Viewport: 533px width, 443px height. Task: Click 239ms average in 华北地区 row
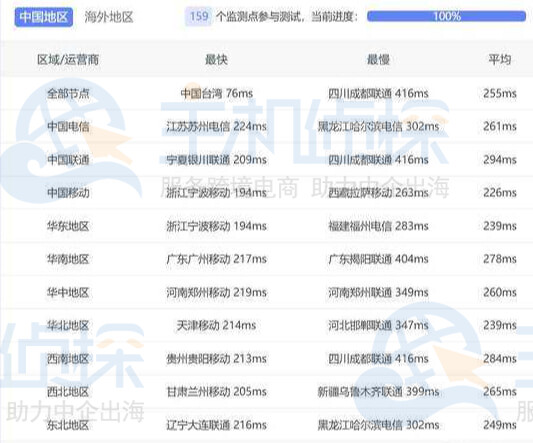click(500, 325)
